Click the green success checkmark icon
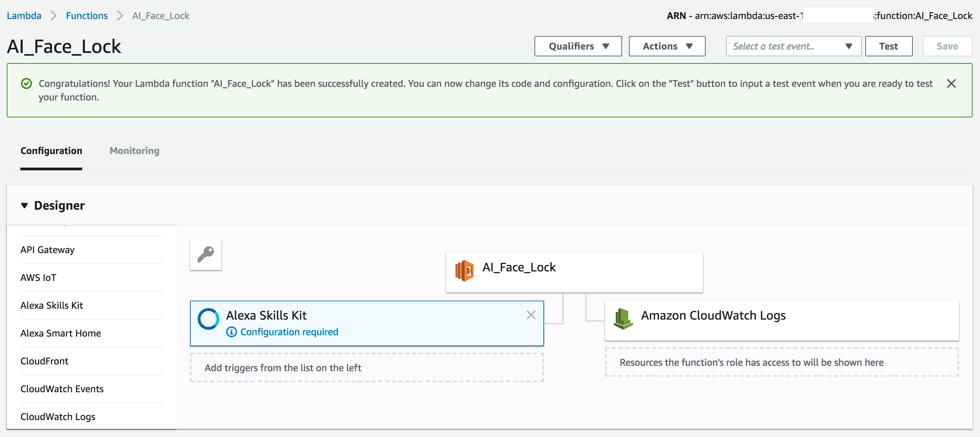This screenshot has height=437, width=980. click(26, 83)
